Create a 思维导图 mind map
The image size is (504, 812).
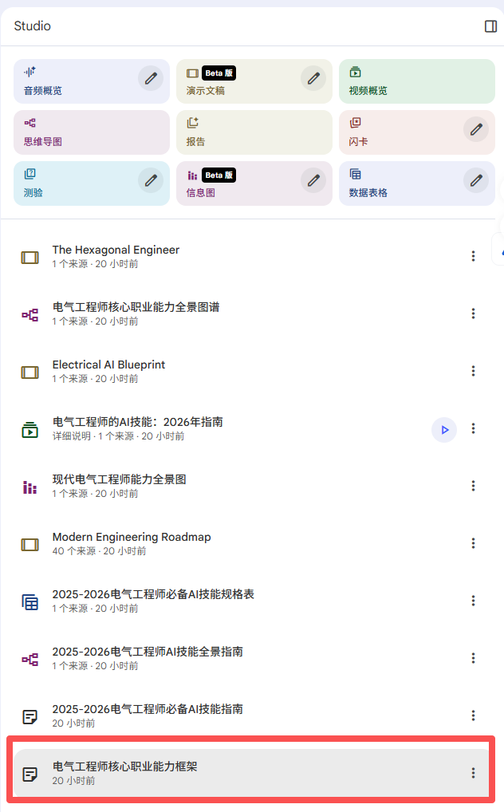tap(92, 132)
